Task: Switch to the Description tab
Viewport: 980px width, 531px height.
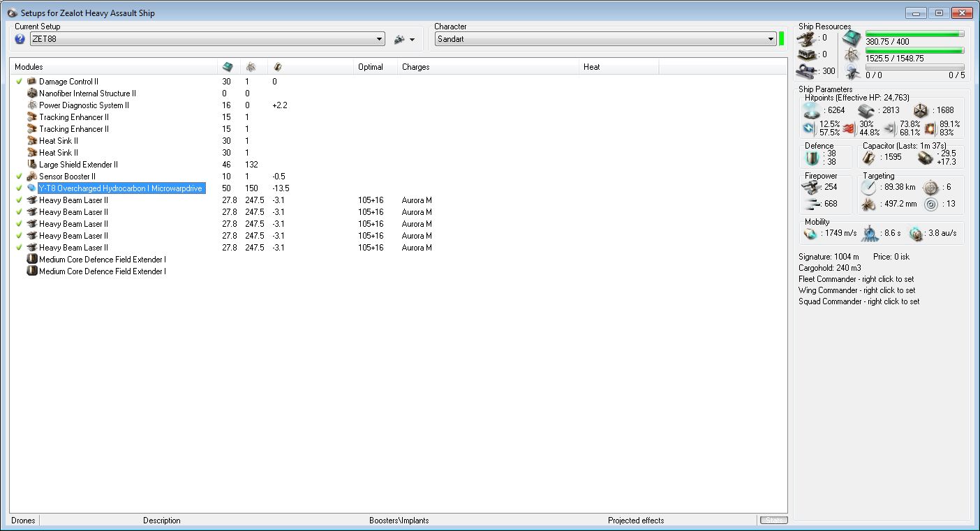Action: point(162,521)
